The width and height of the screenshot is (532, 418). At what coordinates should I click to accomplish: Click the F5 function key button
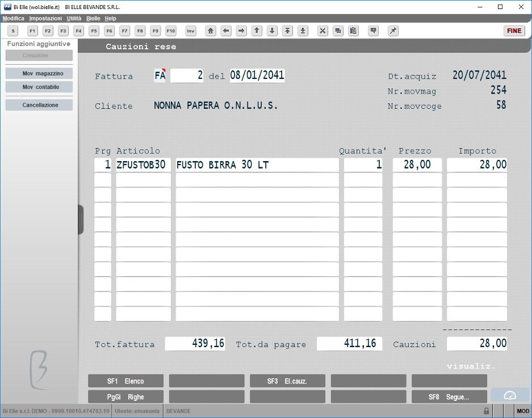(x=94, y=31)
